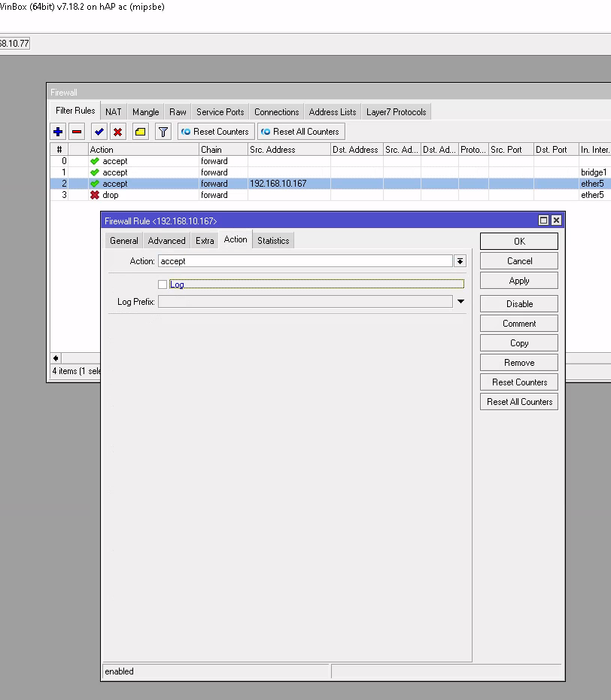Expand the Log Prefix field arrow

coord(461,302)
